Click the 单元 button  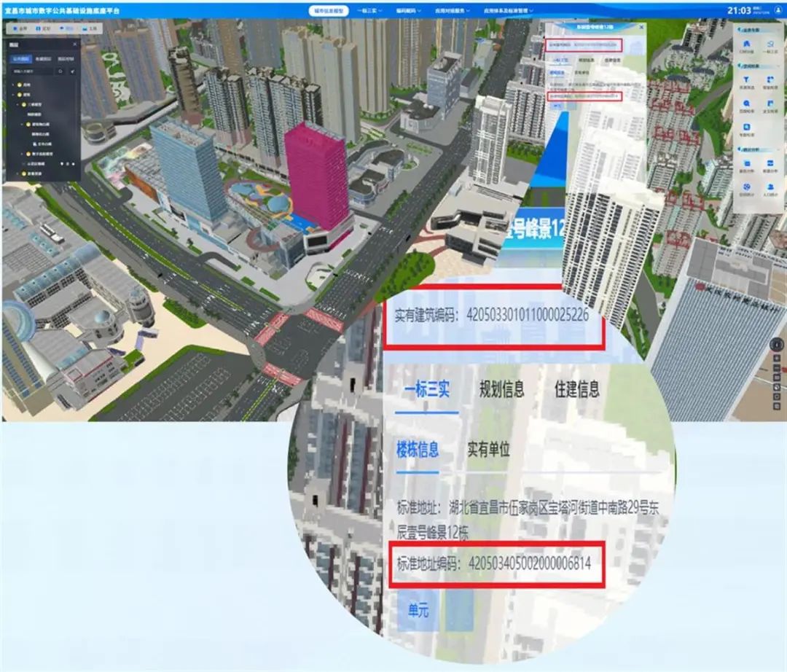tap(418, 611)
